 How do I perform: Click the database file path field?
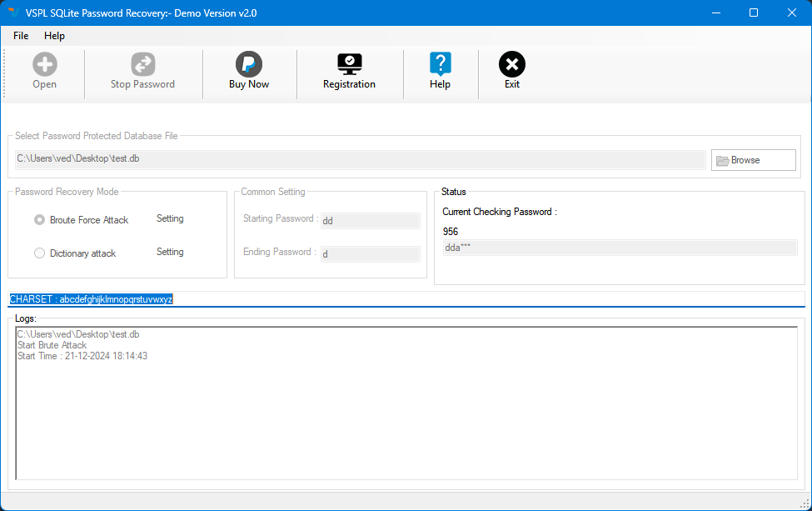point(361,159)
